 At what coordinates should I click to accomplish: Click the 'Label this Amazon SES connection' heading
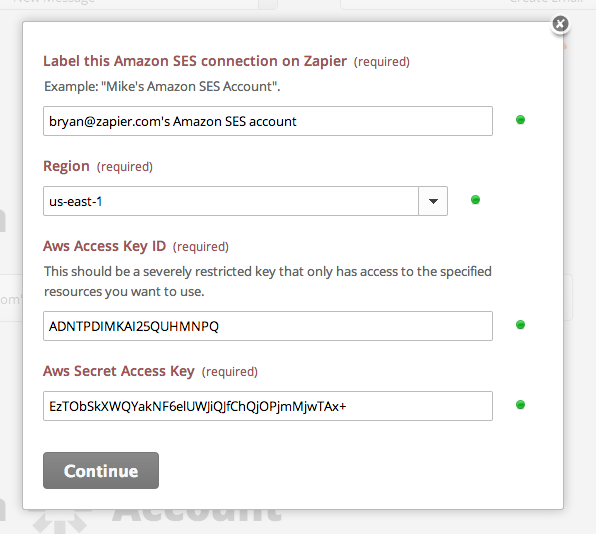195,61
